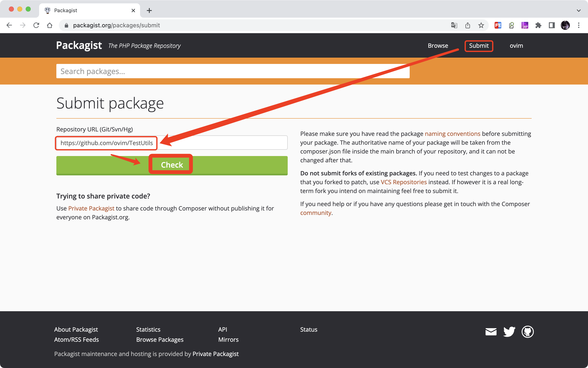
Task: Open a new browser tab
Action: 149,11
